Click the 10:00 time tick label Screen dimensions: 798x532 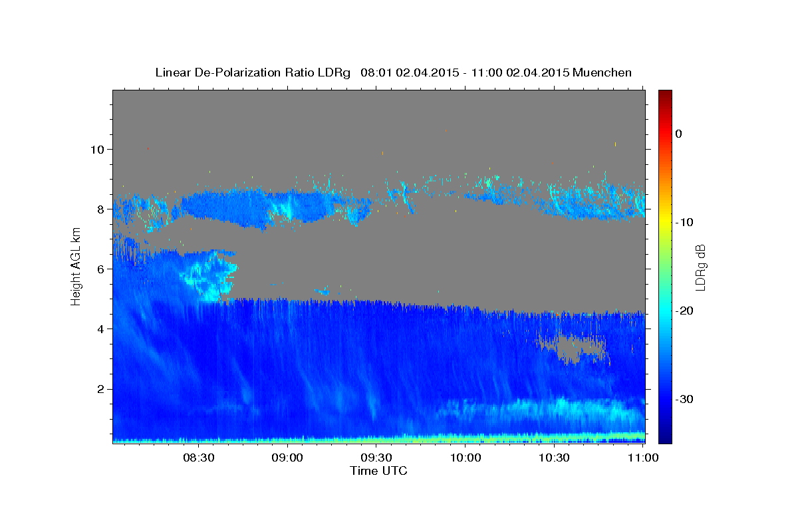465,458
